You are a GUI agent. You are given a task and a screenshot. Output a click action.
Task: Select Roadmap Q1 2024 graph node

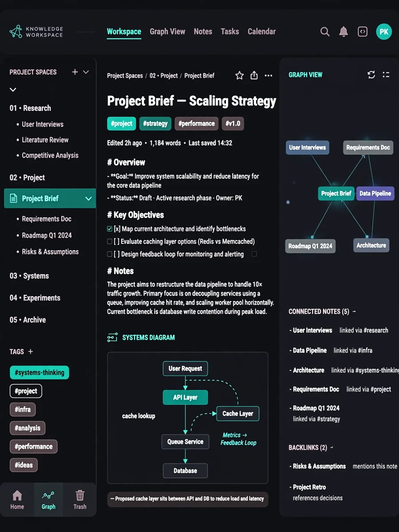click(x=310, y=246)
